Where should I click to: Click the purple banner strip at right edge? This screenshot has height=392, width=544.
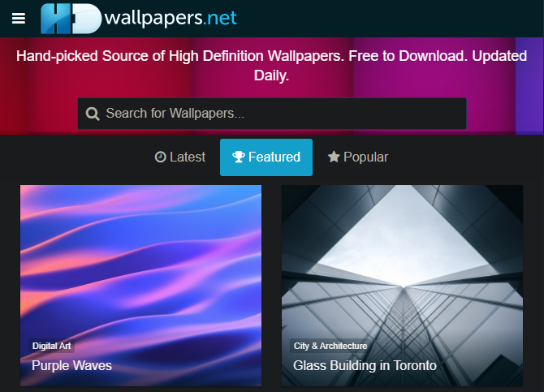tap(529, 86)
